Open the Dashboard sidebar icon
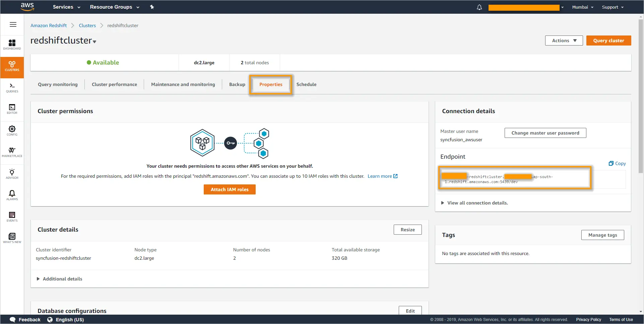 [12, 44]
